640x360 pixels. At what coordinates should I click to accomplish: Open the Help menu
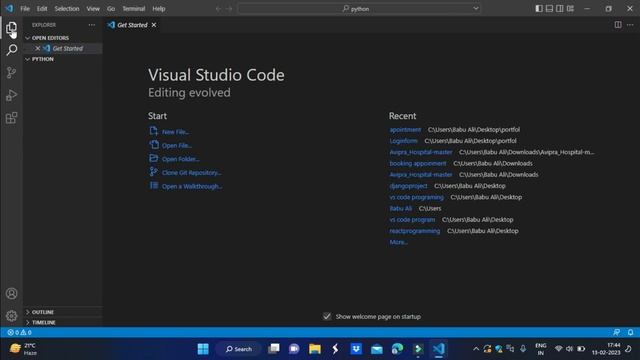pyautogui.click(x=159, y=9)
